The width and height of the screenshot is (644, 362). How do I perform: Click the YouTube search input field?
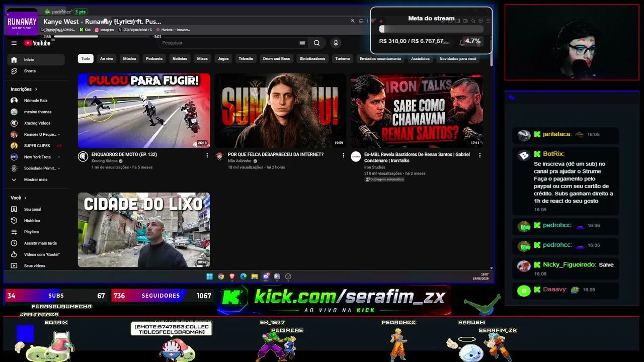click(x=229, y=43)
